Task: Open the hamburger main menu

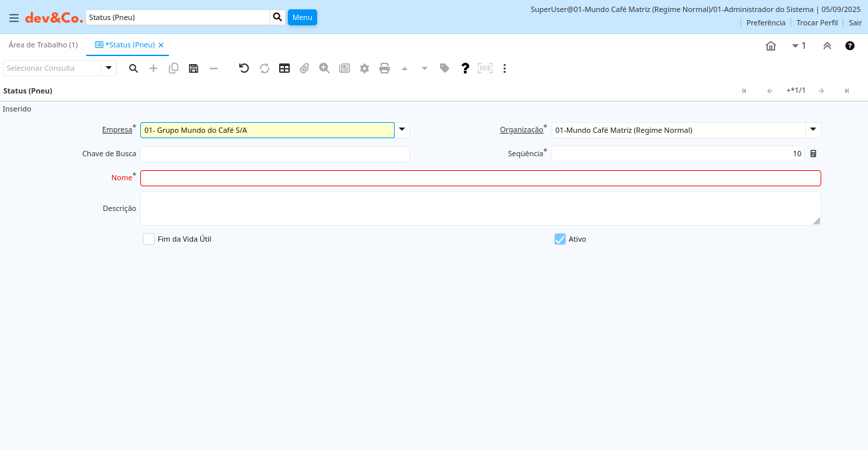Action: (x=14, y=17)
